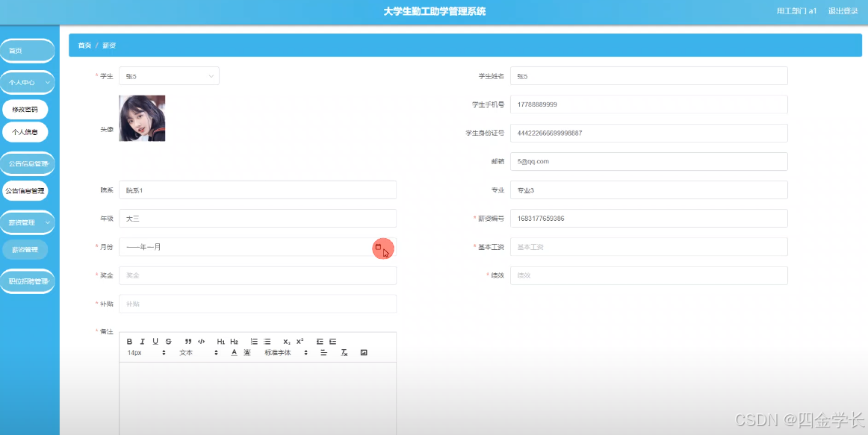Screen dimensions: 868x435
Task: Focus the 绩效 input field
Action: [x=649, y=275]
